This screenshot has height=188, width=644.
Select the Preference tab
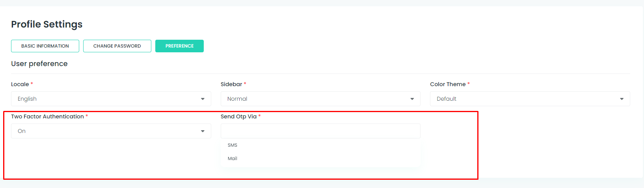[x=179, y=46]
